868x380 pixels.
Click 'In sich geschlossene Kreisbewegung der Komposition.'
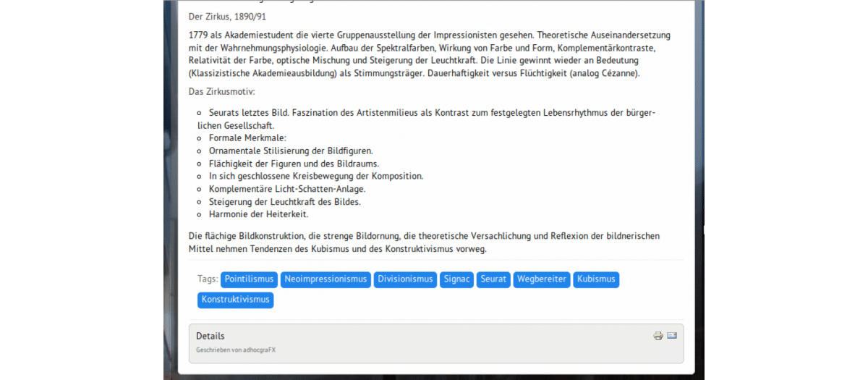click(x=316, y=176)
